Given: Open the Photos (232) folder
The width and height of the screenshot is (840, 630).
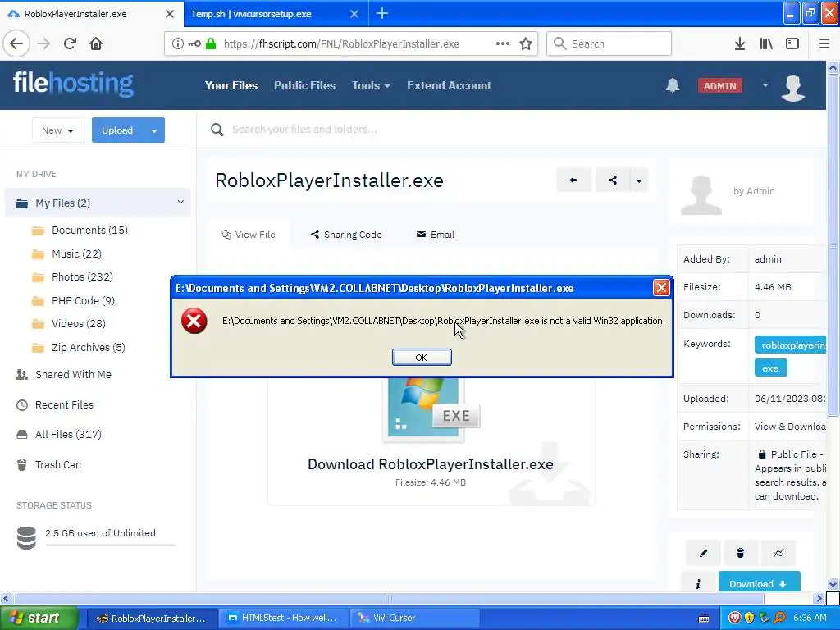Looking at the screenshot, I should 82,277.
